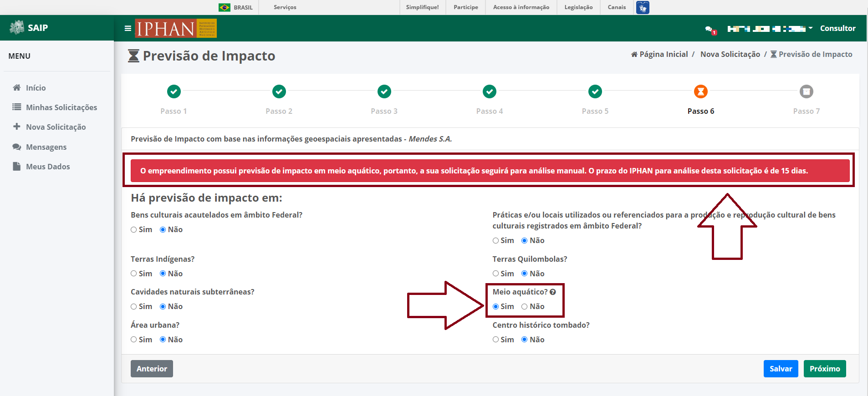
Task: Click the Passo 4 completed check icon
Action: pyautogui.click(x=490, y=91)
